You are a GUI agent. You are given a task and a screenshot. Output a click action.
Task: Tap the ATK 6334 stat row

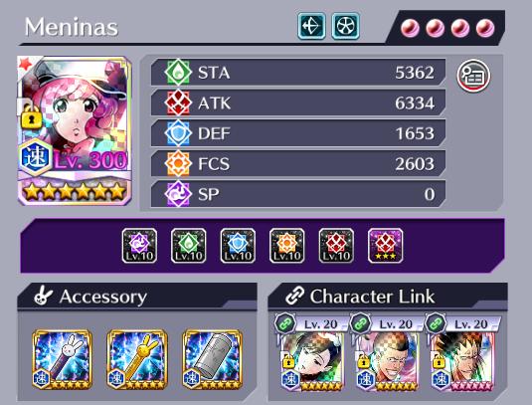click(x=298, y=102)
